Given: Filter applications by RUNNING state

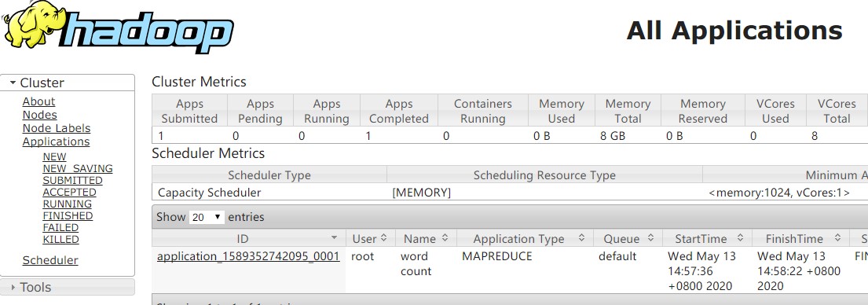Looking at the screenshot, I should coord(67,204).
